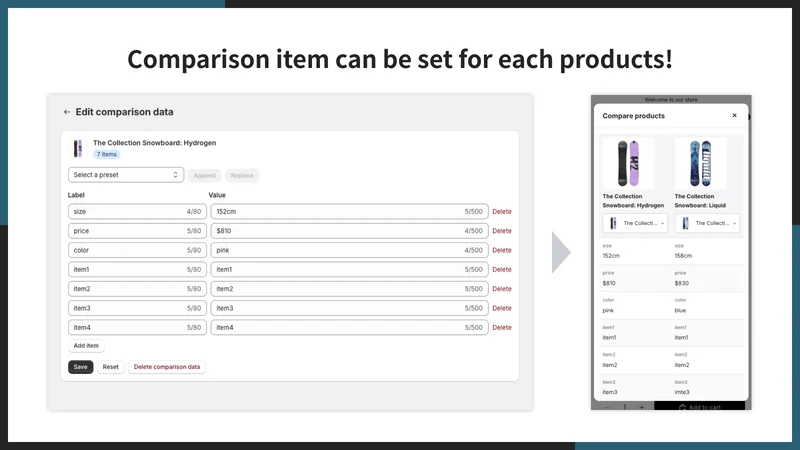Save the comparison data

(x=81, y=367)
